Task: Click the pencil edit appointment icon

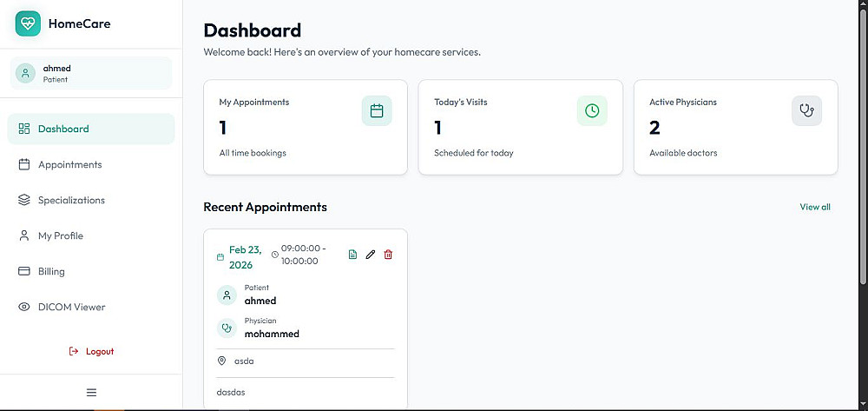Action: click(371, 255)
